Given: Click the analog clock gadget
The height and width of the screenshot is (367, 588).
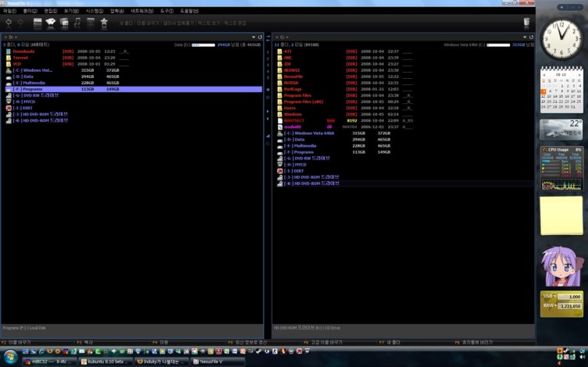Looking at the screenshot, I should (x=561, y=39).
